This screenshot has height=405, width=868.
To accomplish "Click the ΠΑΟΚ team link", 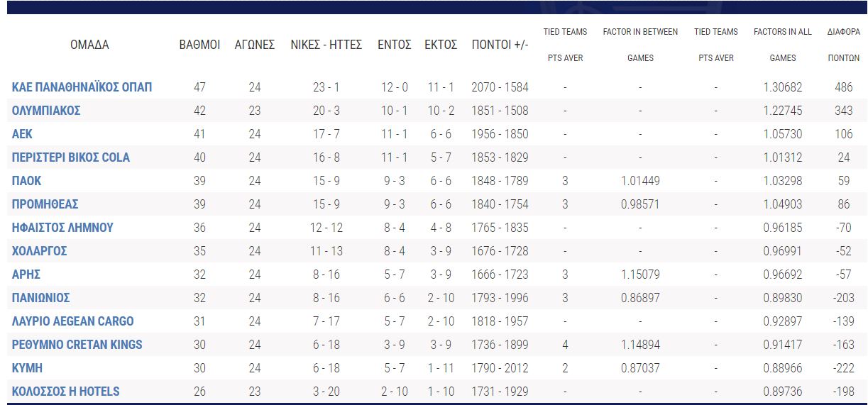I will click(27, 181).
